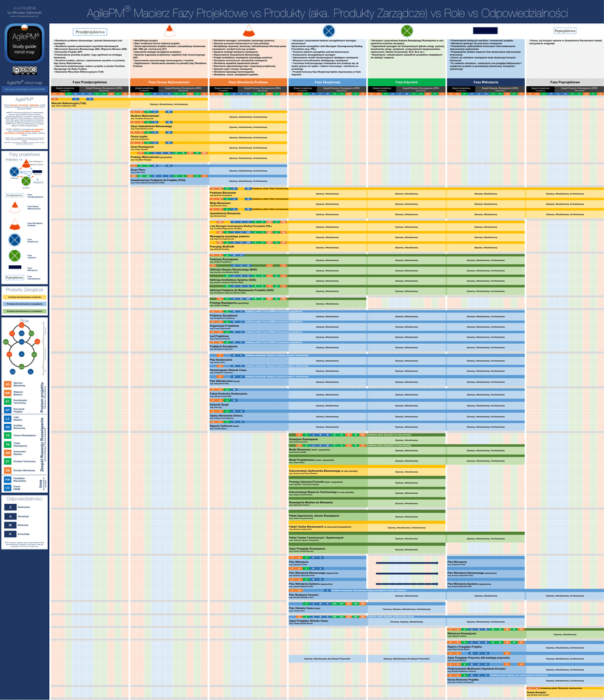Click the Z Zatwierdza responsibility badge in the legend
This screenshot has height=700, width=604.
tap(10, 507)
